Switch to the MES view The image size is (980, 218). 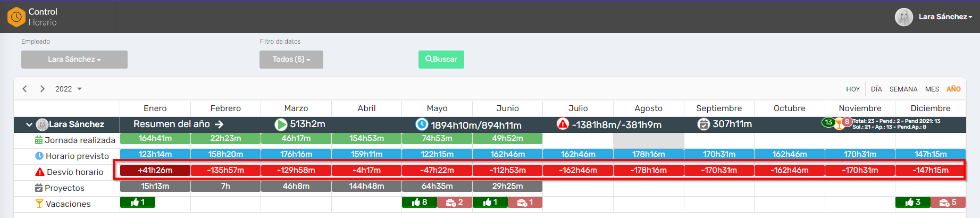point(932,89)
